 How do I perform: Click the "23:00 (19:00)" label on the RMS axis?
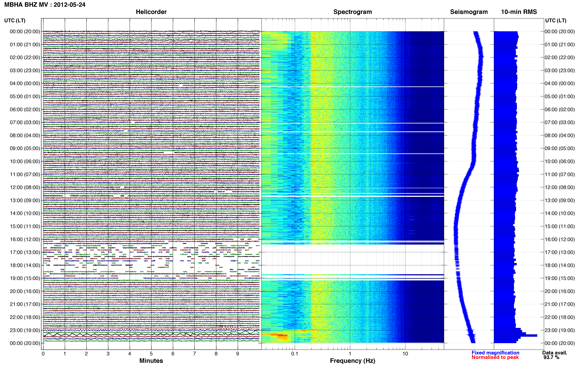coord(560,330)
